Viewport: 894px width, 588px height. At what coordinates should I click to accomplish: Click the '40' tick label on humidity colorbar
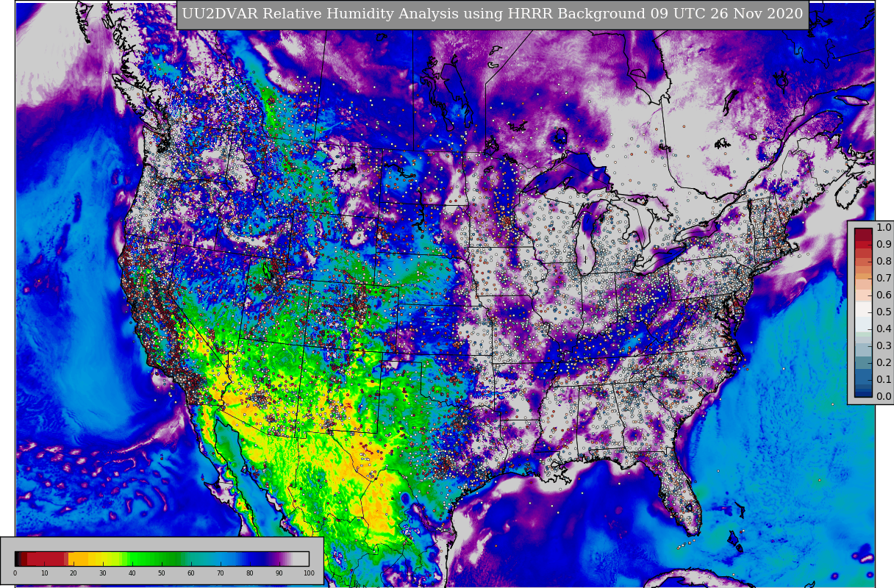(132, 573)
